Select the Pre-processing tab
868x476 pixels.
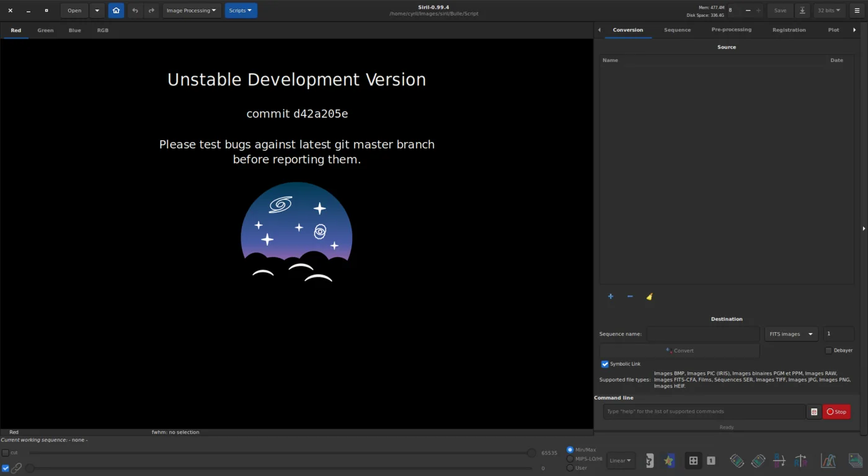tap(732, 30)
